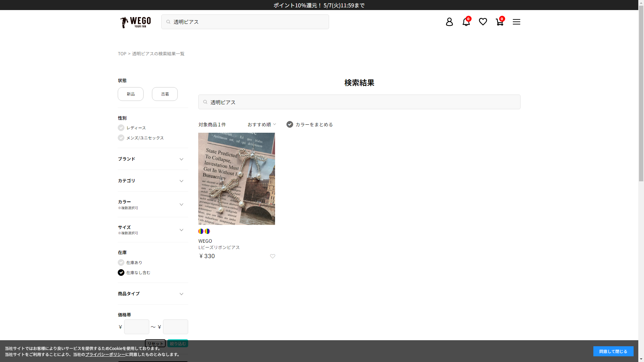Check the レディース gender filter
The height and width of the screenshot is (362, 644).
121,128
